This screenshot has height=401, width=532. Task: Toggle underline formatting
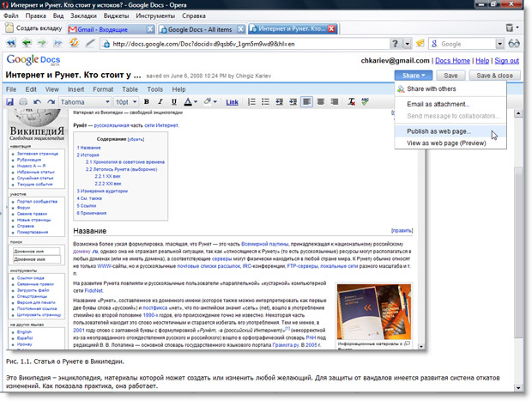point(174,101)
